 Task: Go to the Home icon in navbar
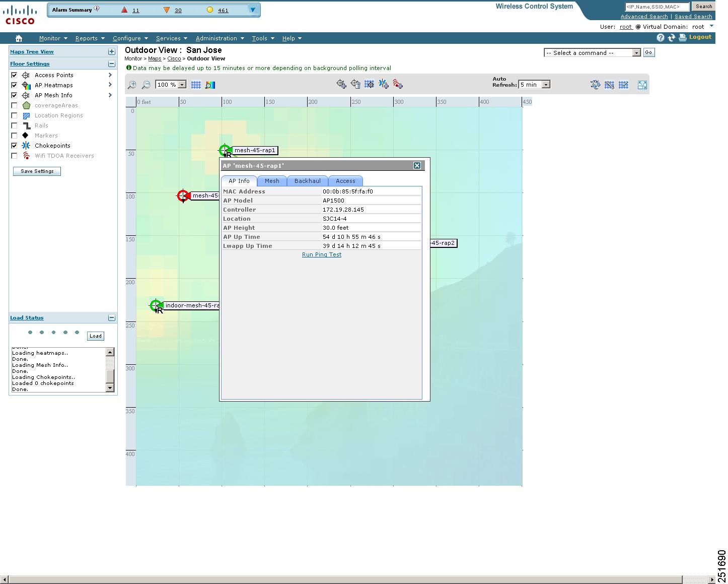click(19, 38)
